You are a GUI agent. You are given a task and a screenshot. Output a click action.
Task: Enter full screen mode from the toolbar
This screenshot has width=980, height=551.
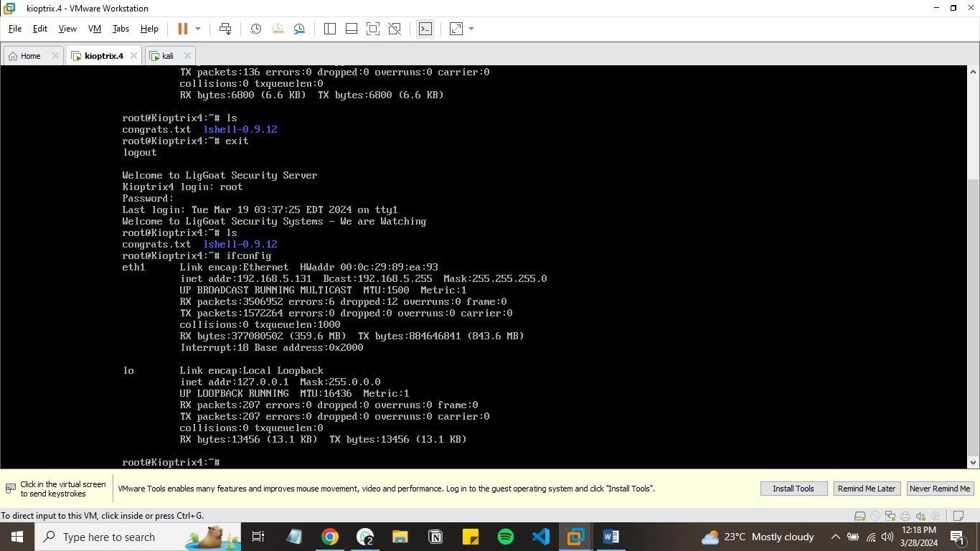coord(373,29)
